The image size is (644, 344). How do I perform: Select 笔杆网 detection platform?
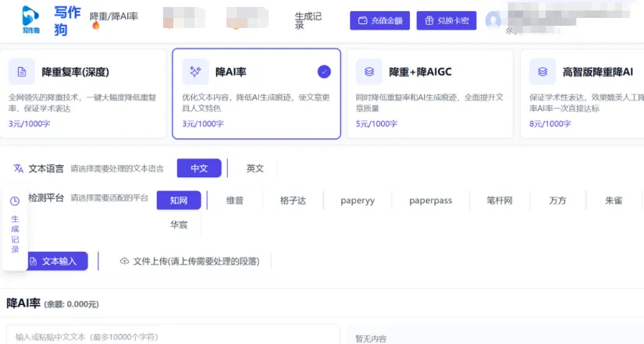[500, 200]
